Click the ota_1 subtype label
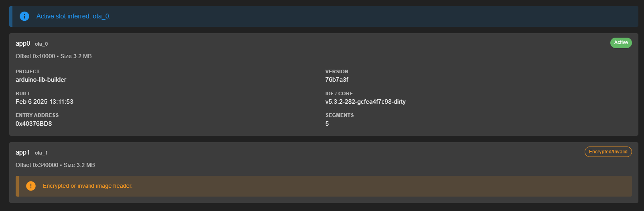644x211 pixels. click(x=41, y=153)
